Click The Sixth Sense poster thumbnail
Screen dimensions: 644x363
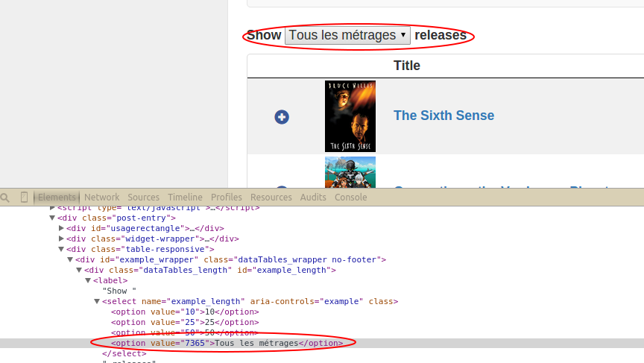click(350, 116)
